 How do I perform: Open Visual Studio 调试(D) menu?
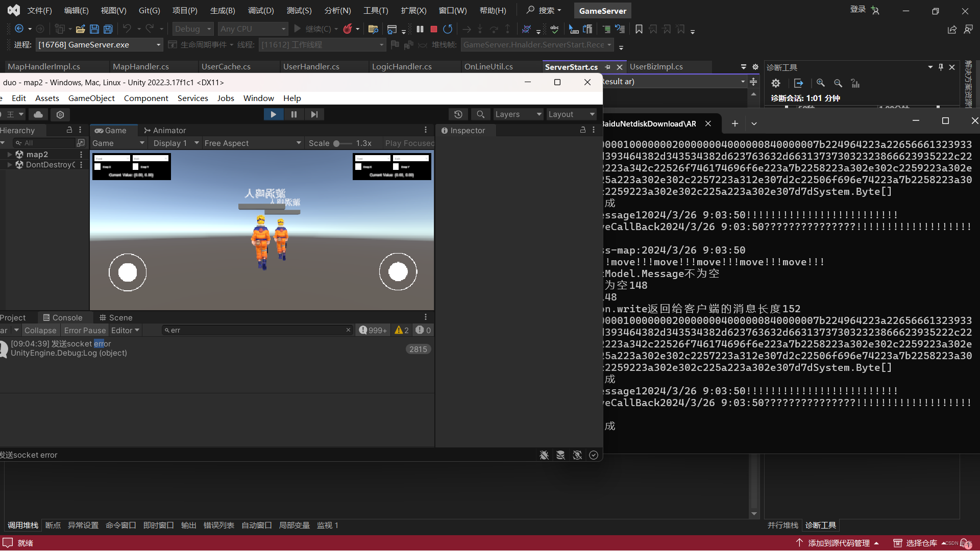point(261,11)
